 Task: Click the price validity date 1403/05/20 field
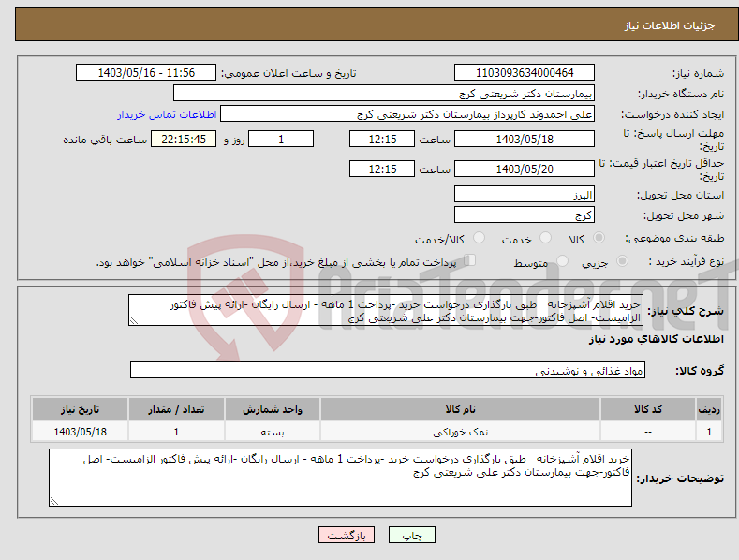coord(525,169)
